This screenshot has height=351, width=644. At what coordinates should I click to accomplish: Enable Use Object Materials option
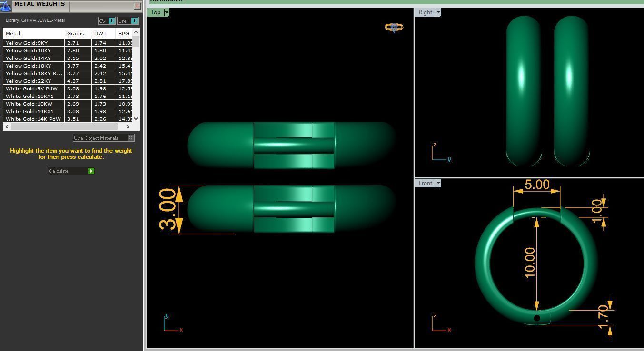(131, 138)
